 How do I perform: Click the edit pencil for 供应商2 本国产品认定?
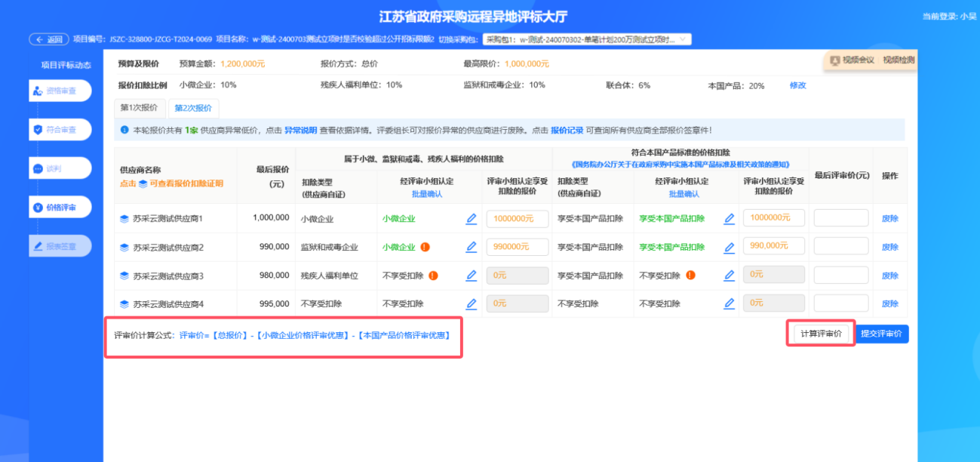click(730, 247)
